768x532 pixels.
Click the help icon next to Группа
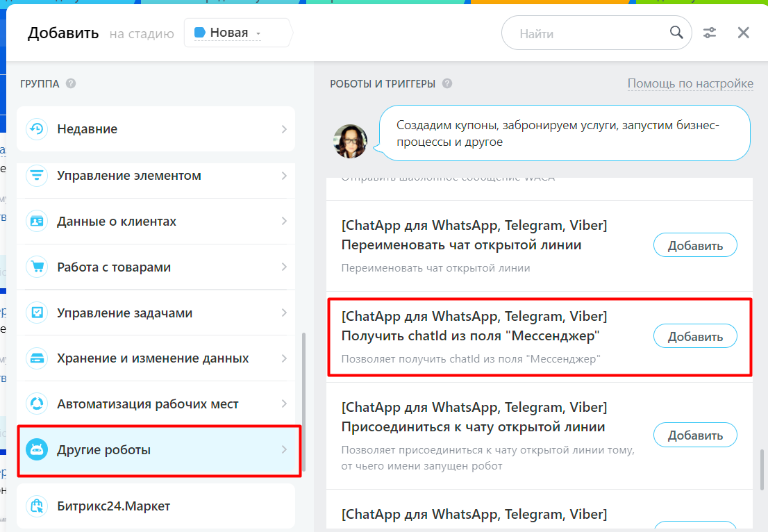click(71, 83)
